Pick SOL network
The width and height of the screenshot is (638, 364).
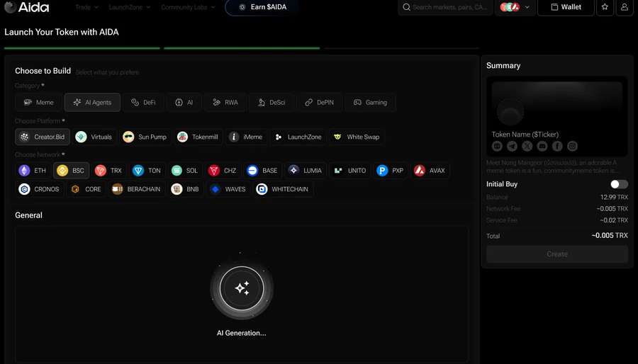[x=185, y=171]
